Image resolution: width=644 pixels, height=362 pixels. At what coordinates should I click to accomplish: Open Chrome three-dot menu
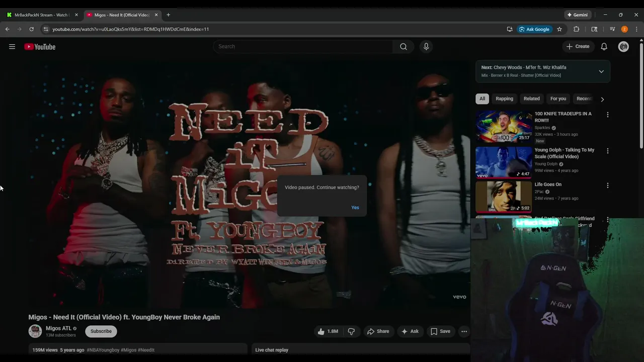636,29
